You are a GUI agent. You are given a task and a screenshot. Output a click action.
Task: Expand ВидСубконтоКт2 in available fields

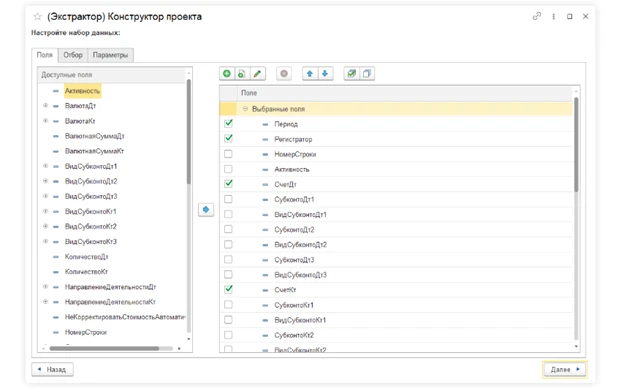coord(45,226)
